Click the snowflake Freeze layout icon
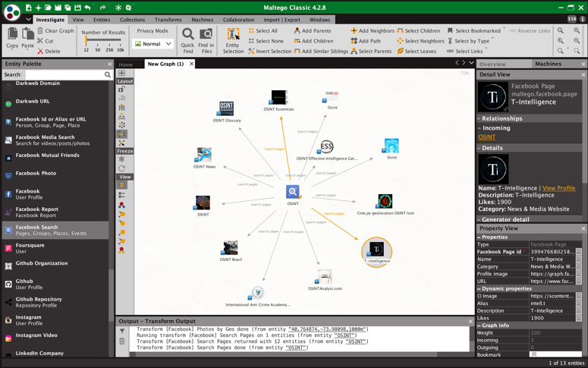The height and width of the screenshot is (368, 588). click(122, 159)
